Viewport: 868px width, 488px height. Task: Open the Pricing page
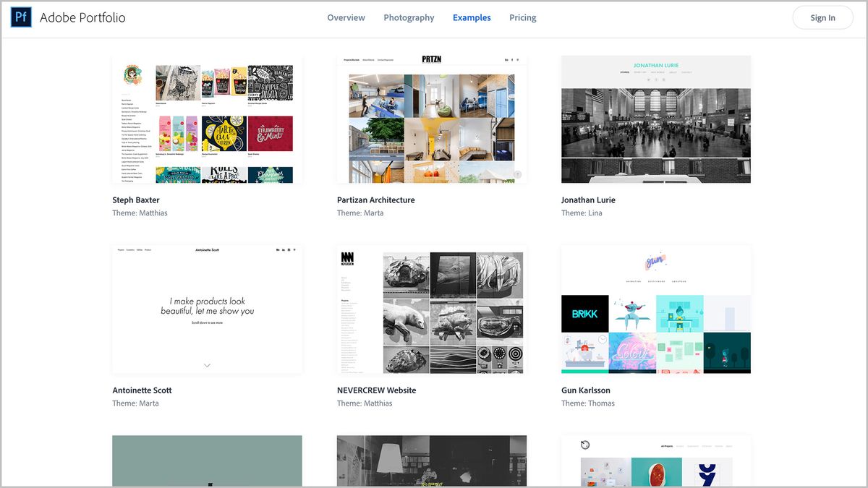(x=522, y=17)
